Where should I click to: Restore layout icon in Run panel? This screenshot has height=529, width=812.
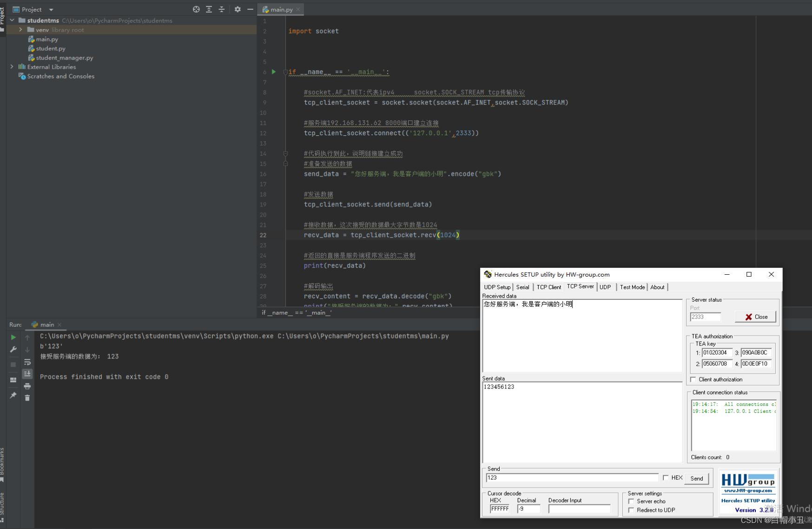click(13, 380)
